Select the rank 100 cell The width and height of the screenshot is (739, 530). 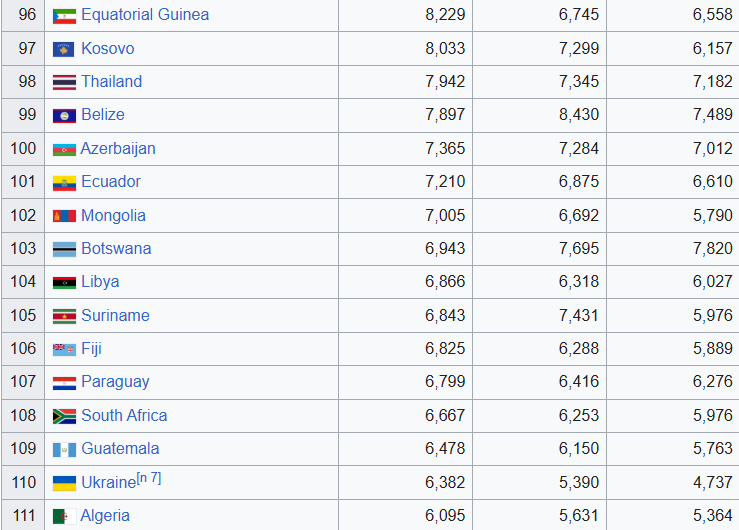23,149
